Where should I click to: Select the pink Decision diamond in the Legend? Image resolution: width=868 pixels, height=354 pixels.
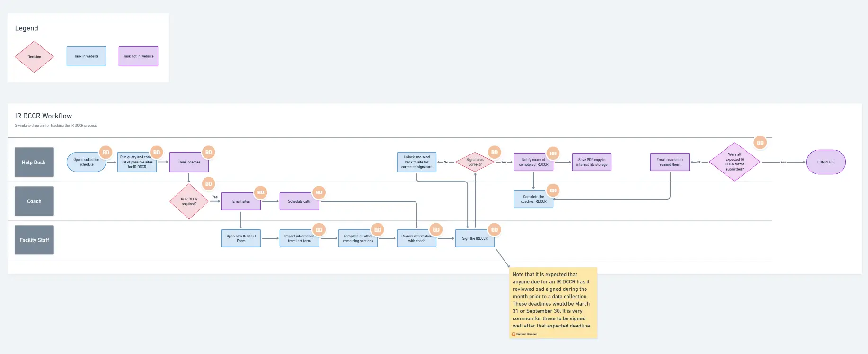(34, 57)
